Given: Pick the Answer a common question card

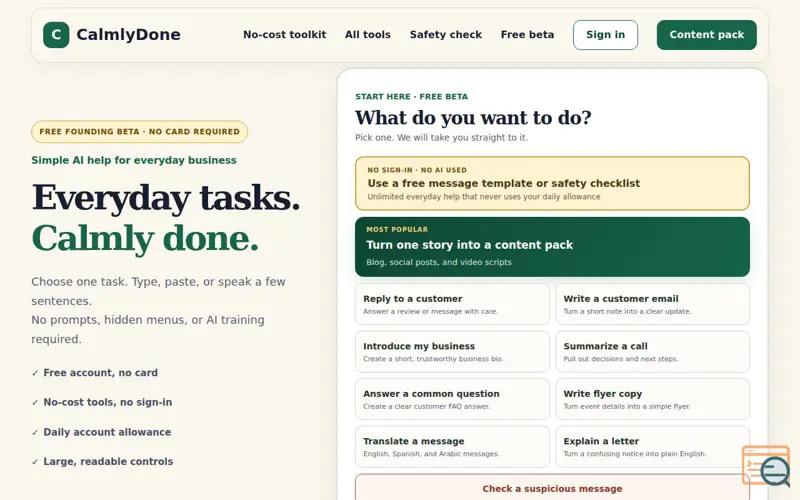Looking at the screenshot, I should [x=452, y=399].
